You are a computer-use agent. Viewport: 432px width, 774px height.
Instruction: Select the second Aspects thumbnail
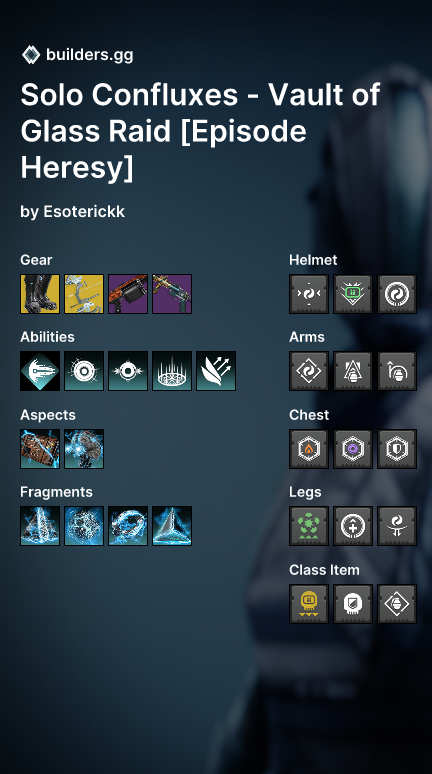point(84,449)
